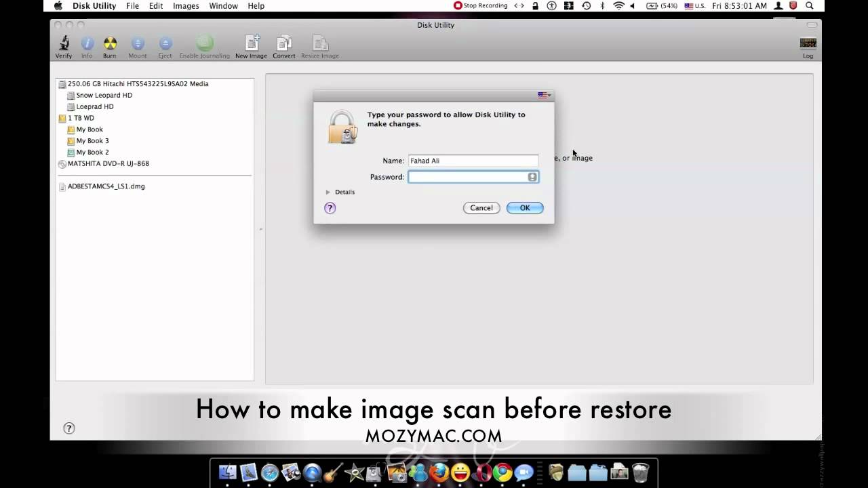
Task: Open the battery status menu showing 54%
Action: click(x=662, y=5)
